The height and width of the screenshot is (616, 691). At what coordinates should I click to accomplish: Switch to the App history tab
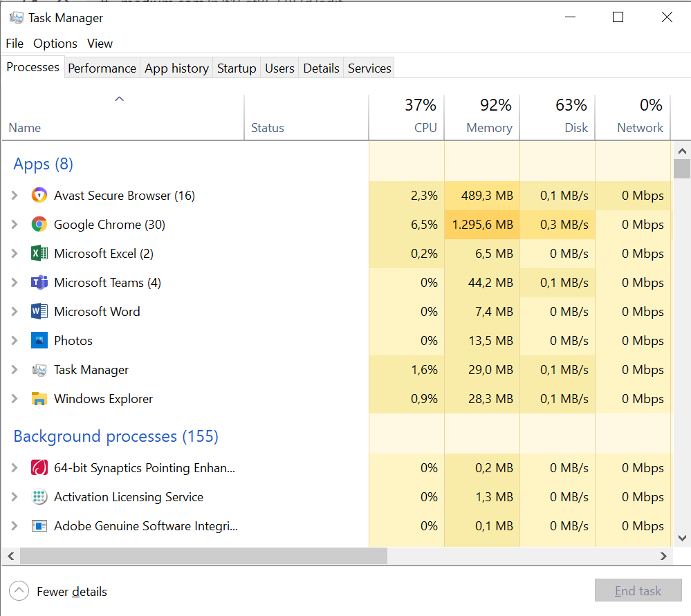click(176, 68)
